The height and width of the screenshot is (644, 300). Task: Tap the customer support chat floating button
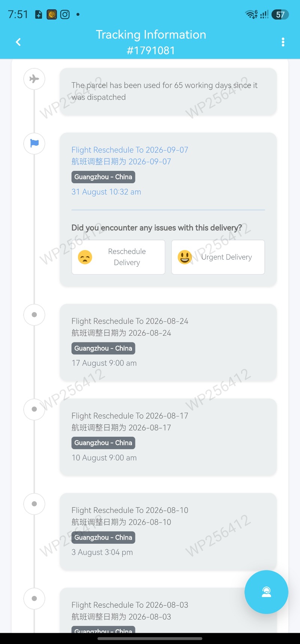(266, 592)
